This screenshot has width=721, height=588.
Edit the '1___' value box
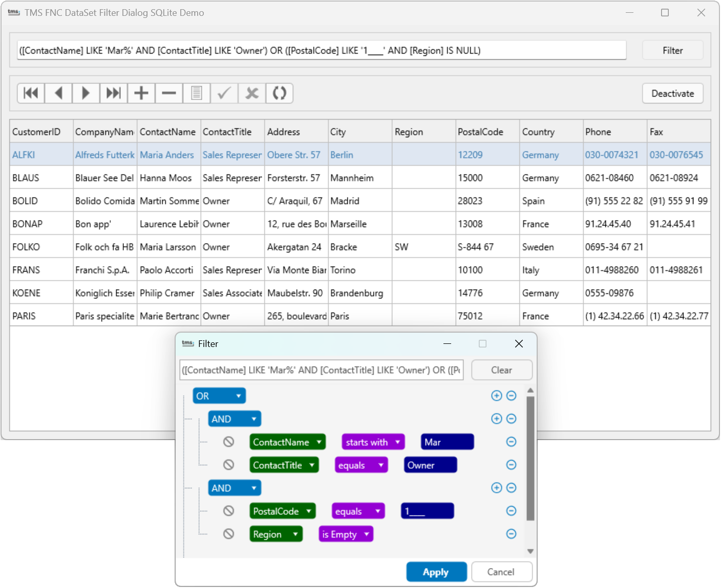(428, 511)
